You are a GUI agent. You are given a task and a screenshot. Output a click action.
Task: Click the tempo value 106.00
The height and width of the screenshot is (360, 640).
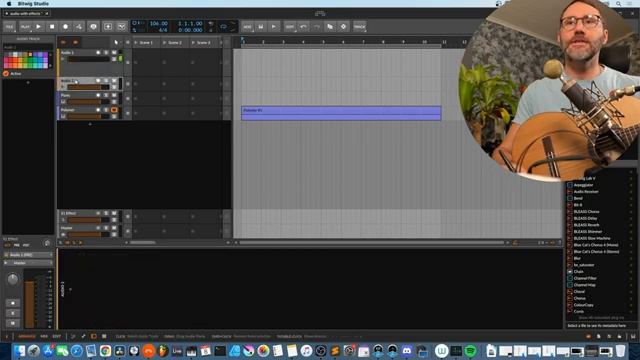(x=159, y=24)
